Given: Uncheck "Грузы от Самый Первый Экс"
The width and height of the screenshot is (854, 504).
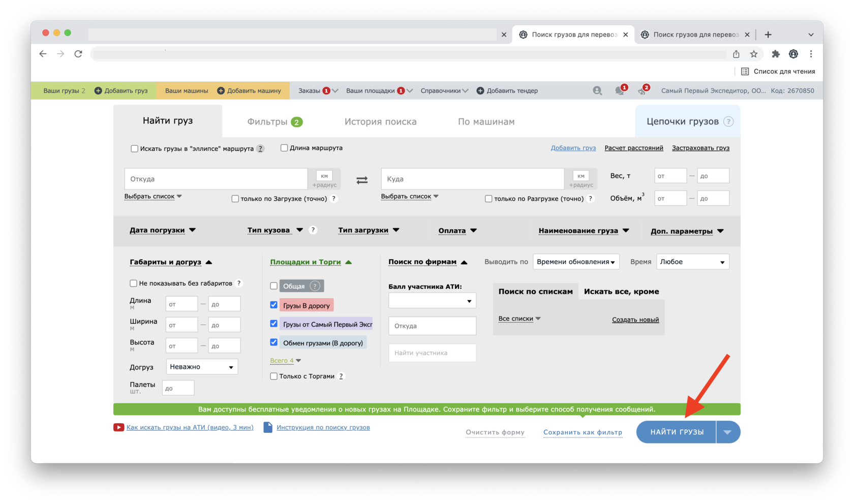Looking at the screenshot, I should [x=273, y=324].
